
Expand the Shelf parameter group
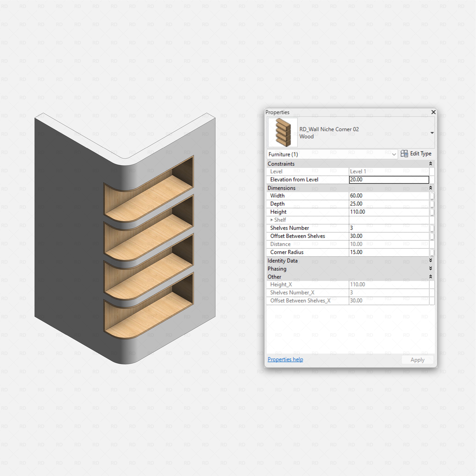[x=272, y=220]
